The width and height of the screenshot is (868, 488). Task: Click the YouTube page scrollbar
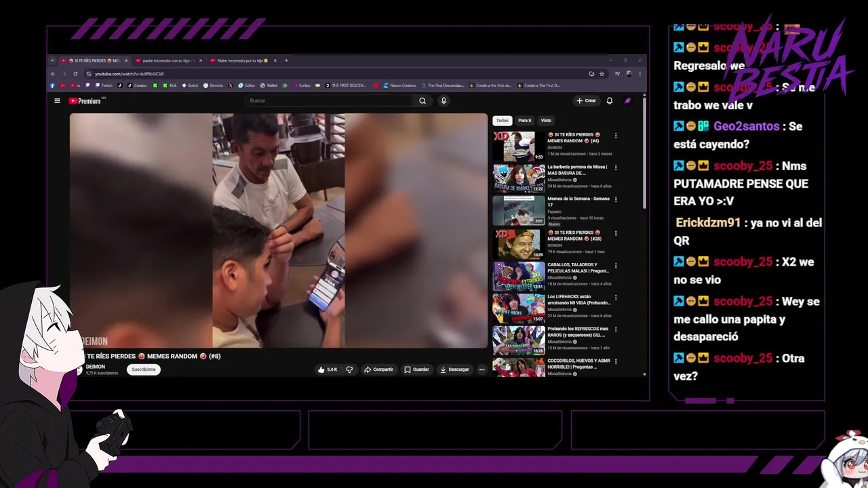644,152
